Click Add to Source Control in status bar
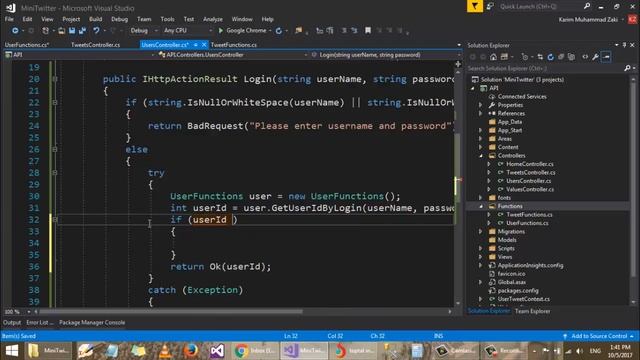The image size is (640, 360). [x=599, y=336]
